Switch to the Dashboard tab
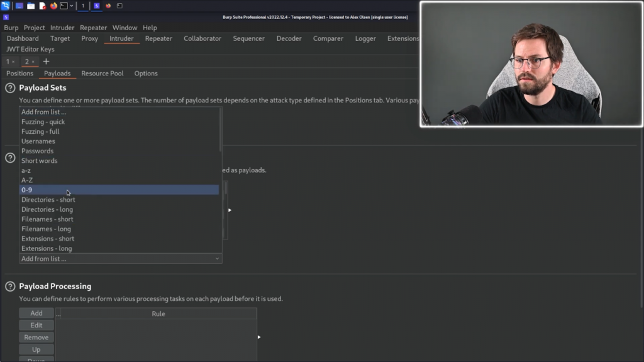 coord(23,38)
